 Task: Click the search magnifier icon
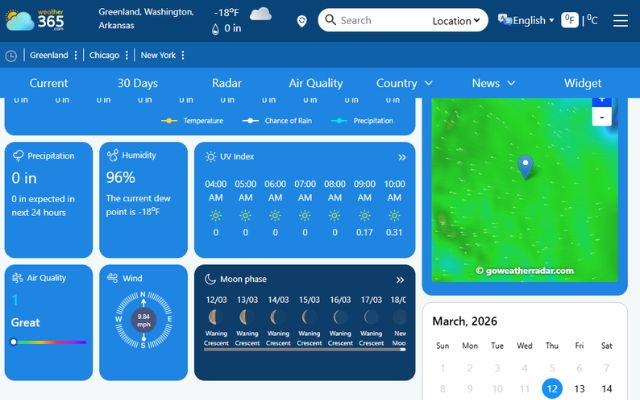[x=330, y=20]
